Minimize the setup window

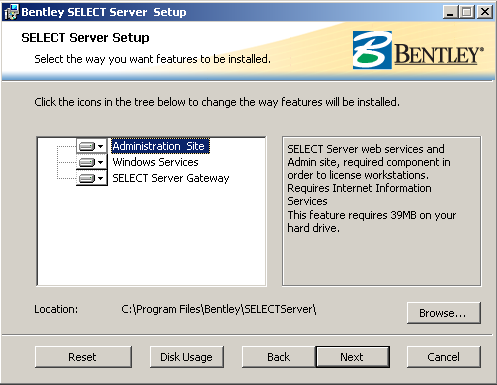point(450,12)
